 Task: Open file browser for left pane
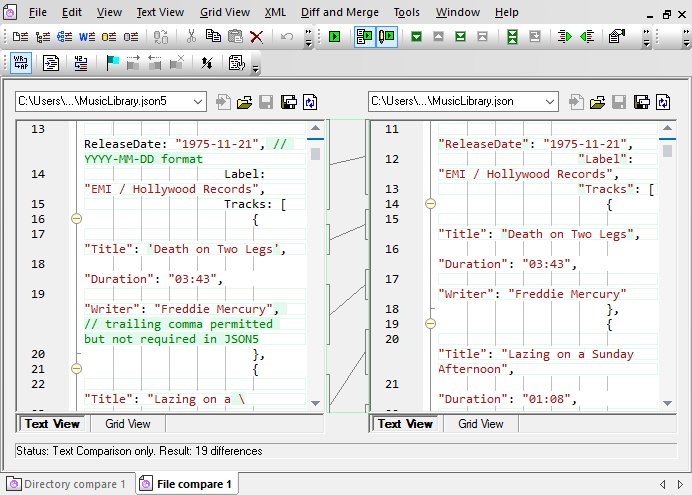pyautogui.click(x=245, y=102)
